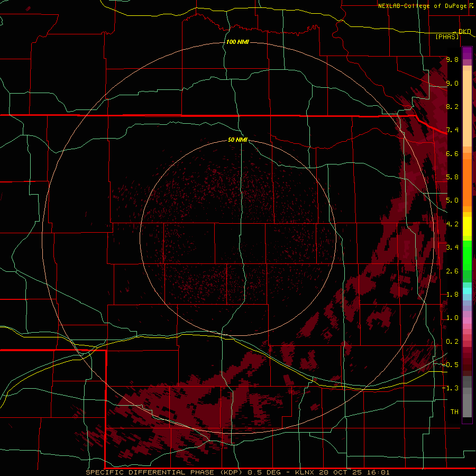Click the pink segment of the color bar
Image resolution: width=476 pixels, height=476 pixels.
click(x=467, y=321)
